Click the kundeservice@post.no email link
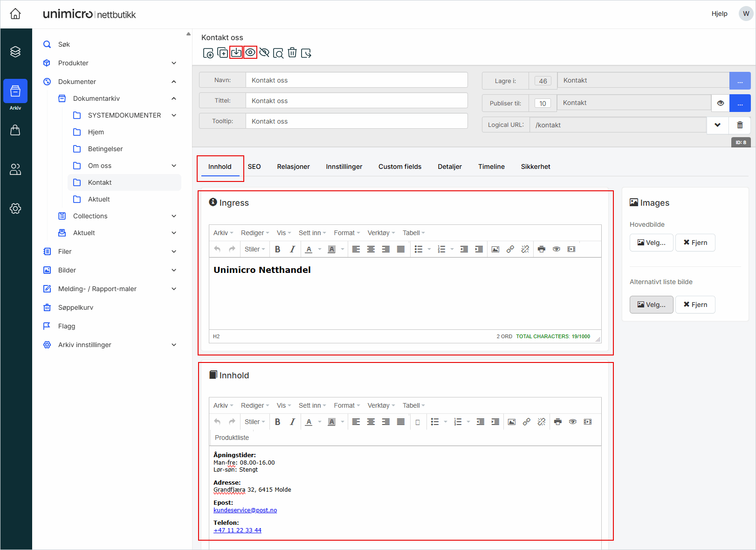This screenshot has width=756, height=550. pos(245,510)
